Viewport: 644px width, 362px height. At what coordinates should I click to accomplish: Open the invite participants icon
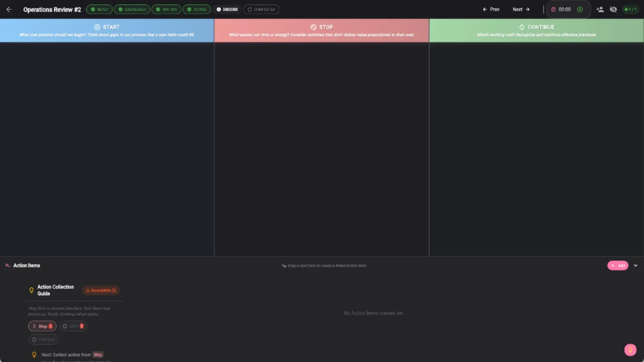[x=600, y=9]
